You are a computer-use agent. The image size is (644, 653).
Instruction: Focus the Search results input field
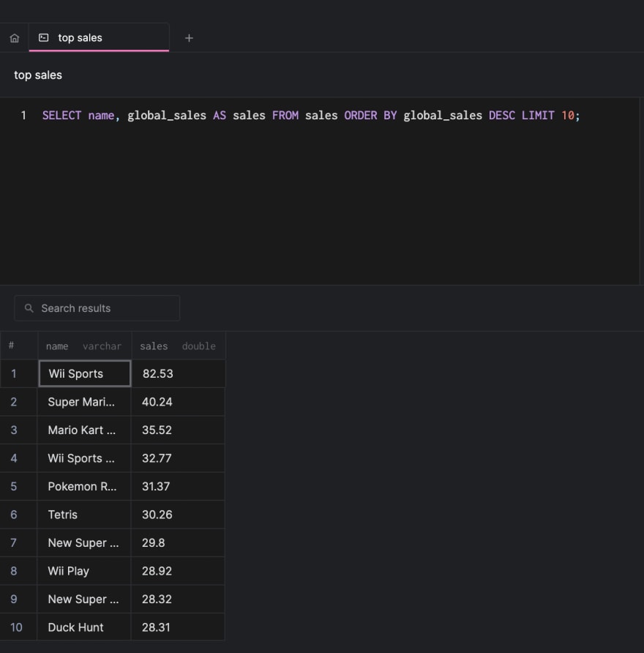tap(97, 308)
